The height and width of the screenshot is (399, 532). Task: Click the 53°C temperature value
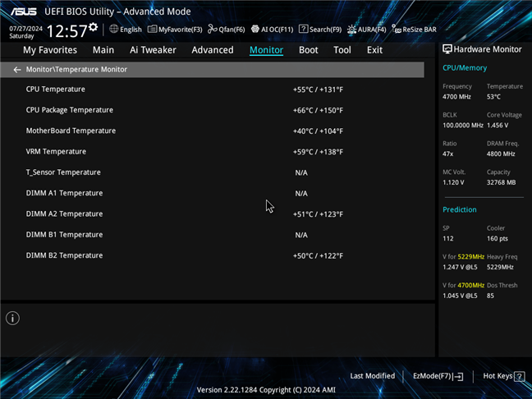coord(493,97)
